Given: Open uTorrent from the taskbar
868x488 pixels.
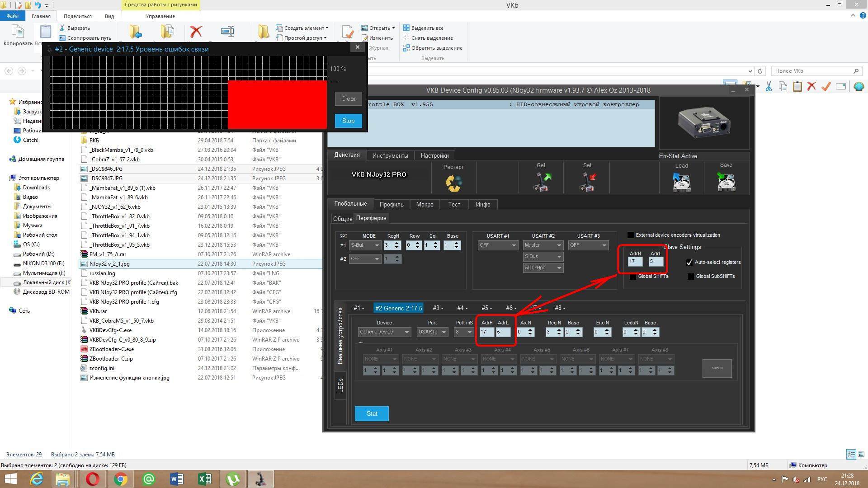Looking at the screenshot, I should [x=232, y=479].
